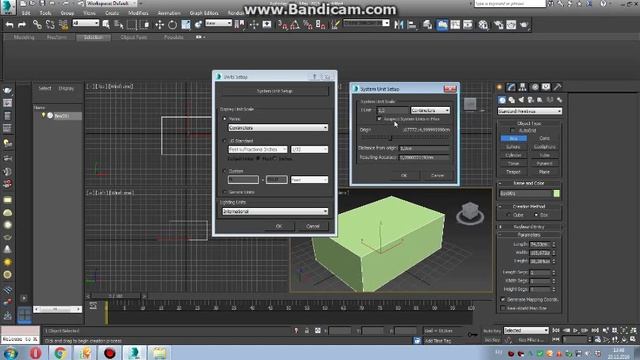Open the Lighting Units International dropdown
The height and width of the screenshot is (360, 640).
click(275, 211)
